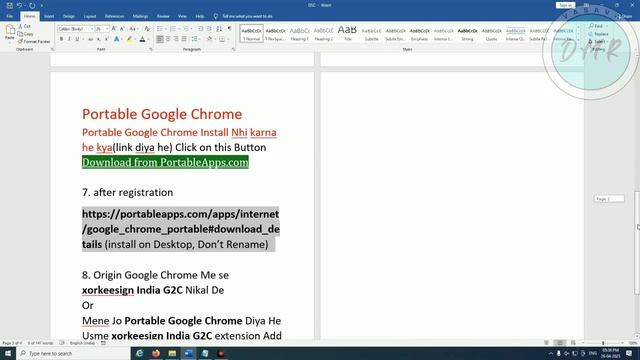Click the Copy command

tap(26, 34)
